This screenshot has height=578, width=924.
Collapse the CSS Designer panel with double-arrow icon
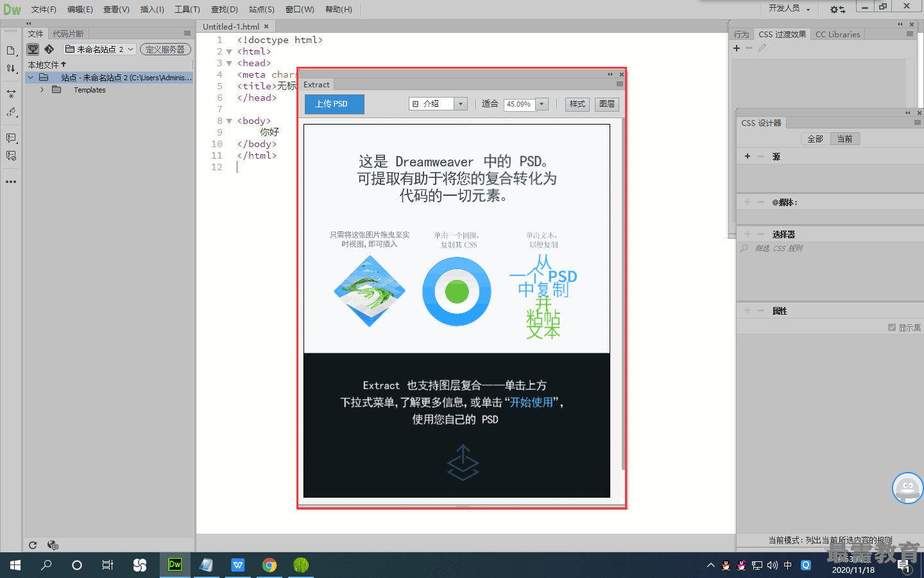click(907, 112)
